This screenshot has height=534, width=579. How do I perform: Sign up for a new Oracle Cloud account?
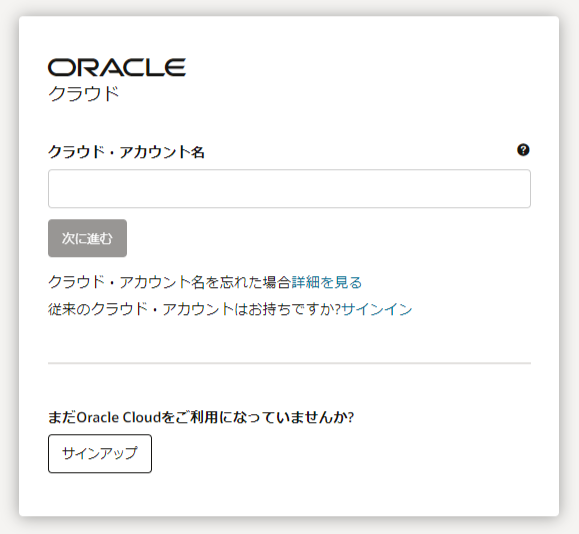[100, 453]
